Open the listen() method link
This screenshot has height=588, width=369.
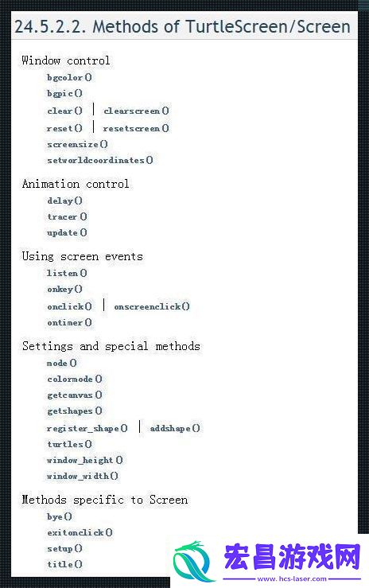coord(67,274)
